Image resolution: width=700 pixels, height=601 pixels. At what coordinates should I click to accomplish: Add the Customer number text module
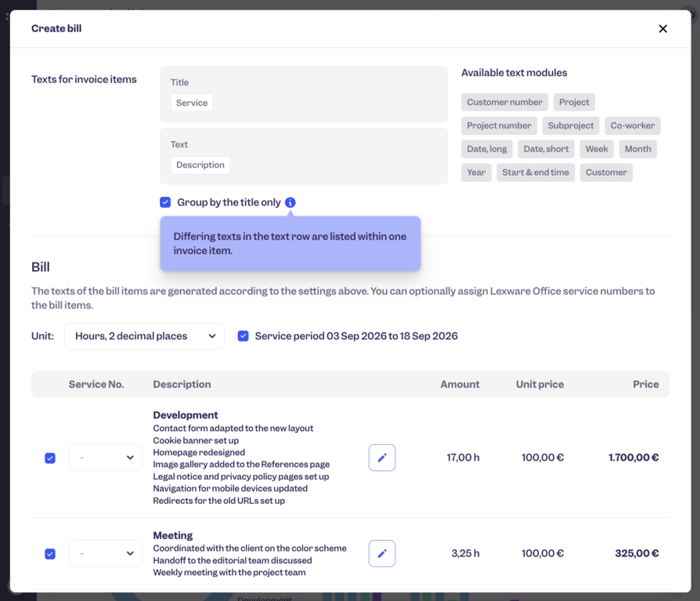click(x=504, y=102)
